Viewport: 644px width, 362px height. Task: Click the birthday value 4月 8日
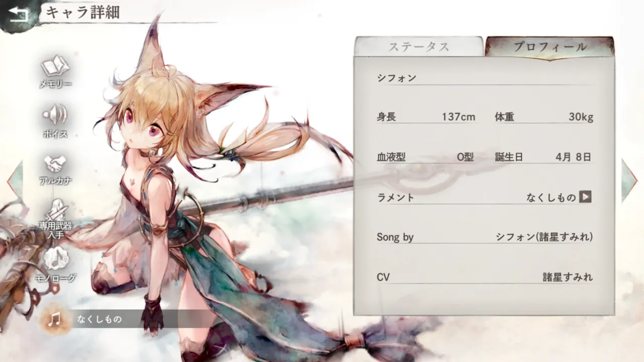click(573, 157)
